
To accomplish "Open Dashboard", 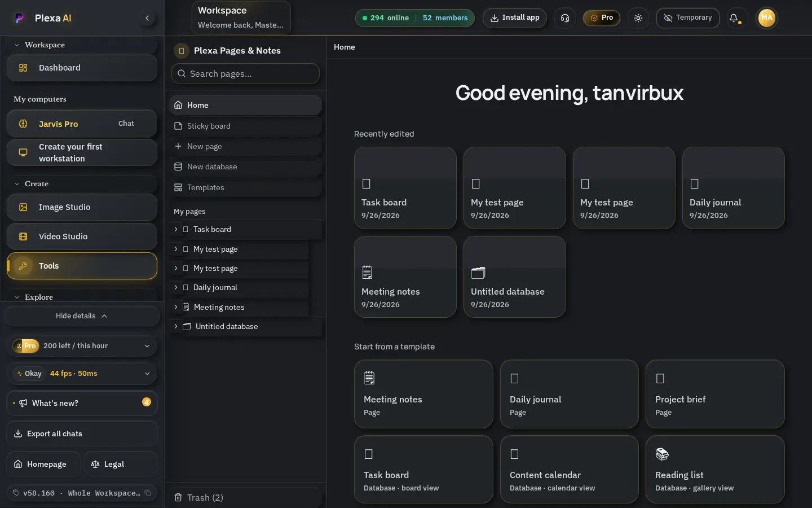I will pos(82,68).
